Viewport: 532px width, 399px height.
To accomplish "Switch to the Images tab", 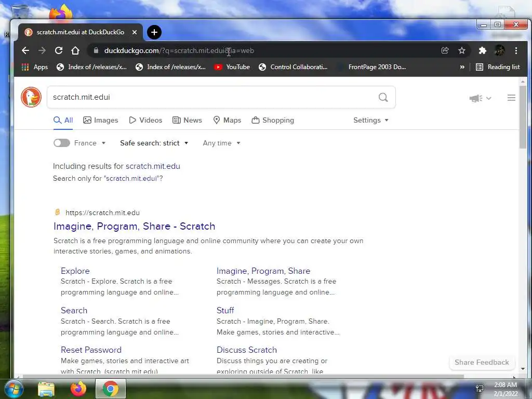I will tap(100, 120).
